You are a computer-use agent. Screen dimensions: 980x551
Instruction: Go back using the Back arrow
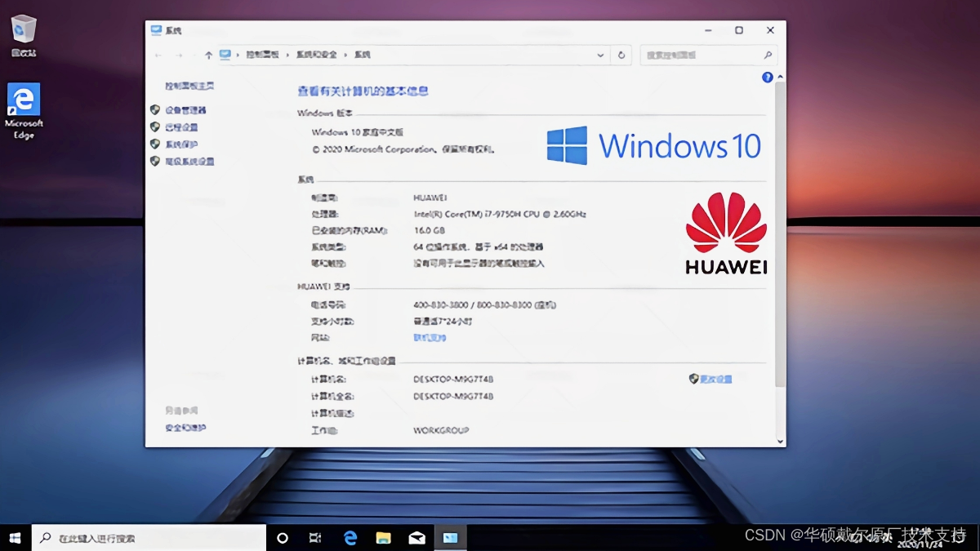click(158, 55)
